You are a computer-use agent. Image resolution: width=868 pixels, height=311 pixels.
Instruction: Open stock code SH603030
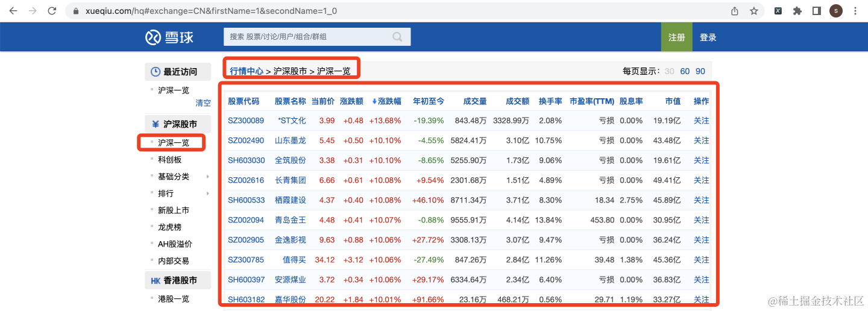point(246,160)
